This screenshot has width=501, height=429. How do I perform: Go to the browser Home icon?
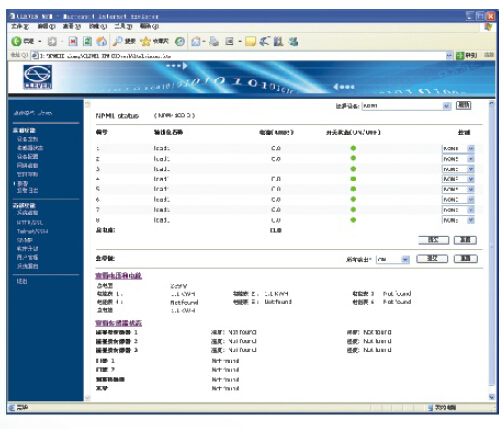[102, 41]
